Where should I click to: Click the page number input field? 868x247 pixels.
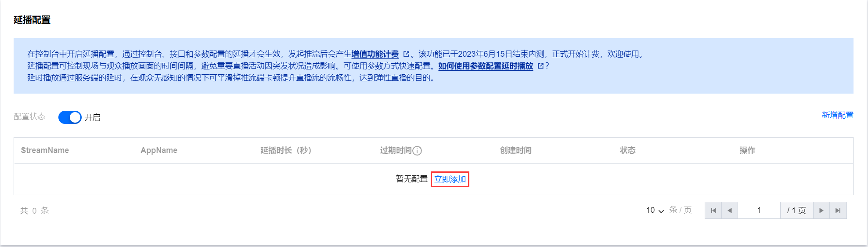(x=759, y=211)
